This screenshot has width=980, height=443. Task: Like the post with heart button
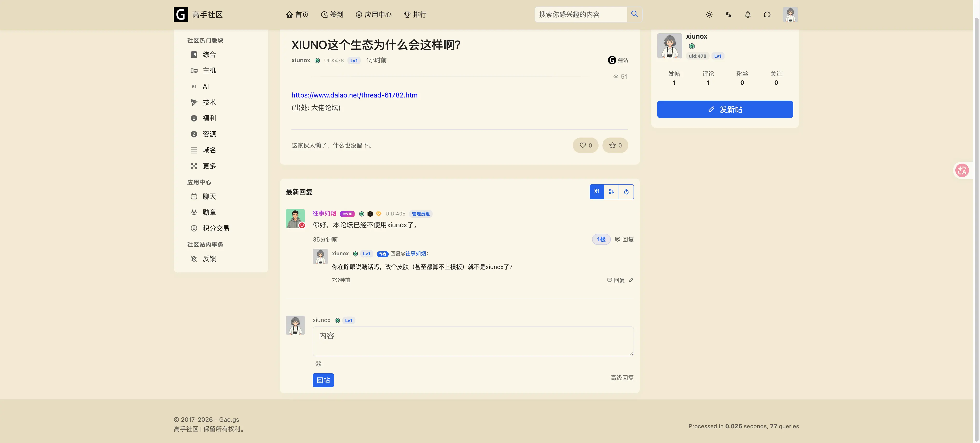[586, 145]
